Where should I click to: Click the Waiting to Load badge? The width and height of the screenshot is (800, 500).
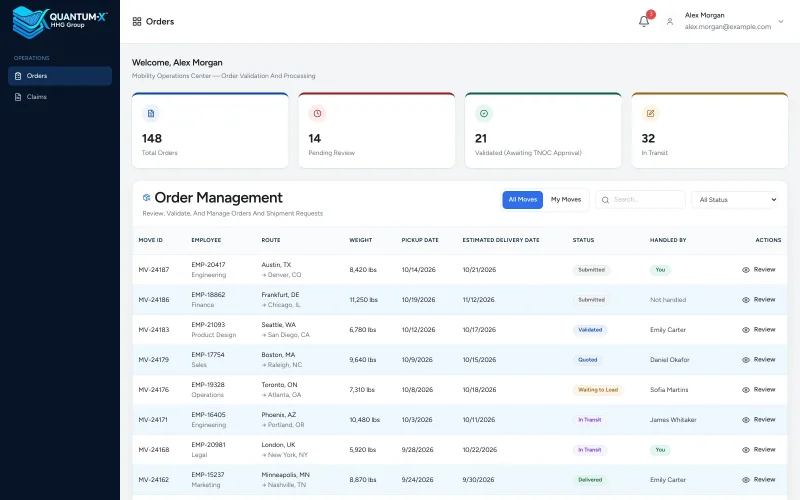[x=598, y=390]
